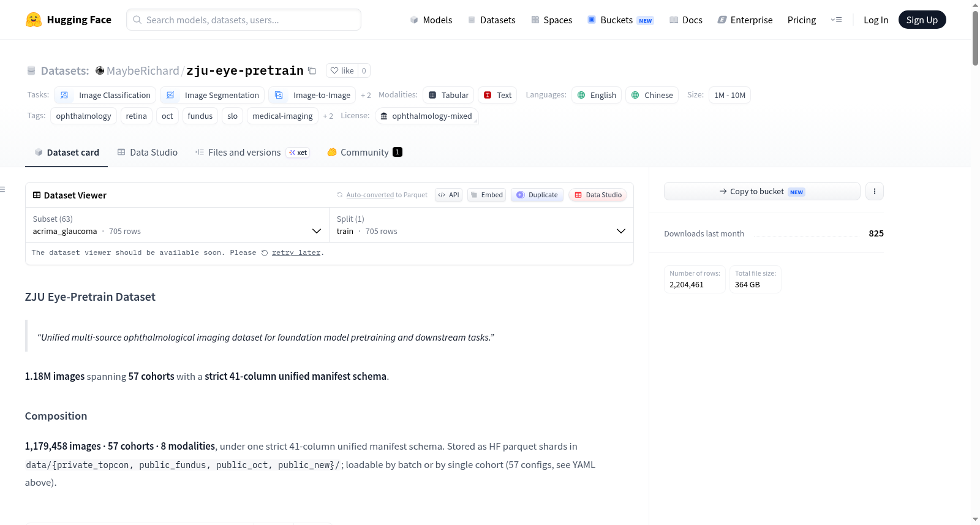
Task: Open Enterprise in the top navigation
Action: (745, 20)
